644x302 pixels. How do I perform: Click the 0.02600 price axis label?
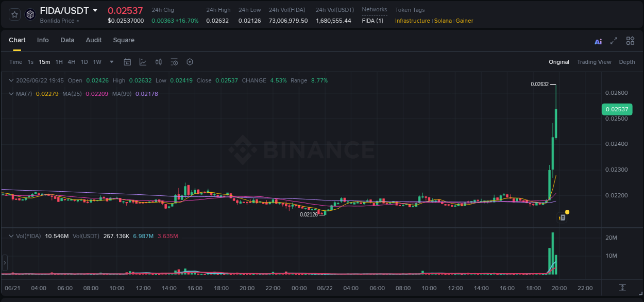pos(616,93)
